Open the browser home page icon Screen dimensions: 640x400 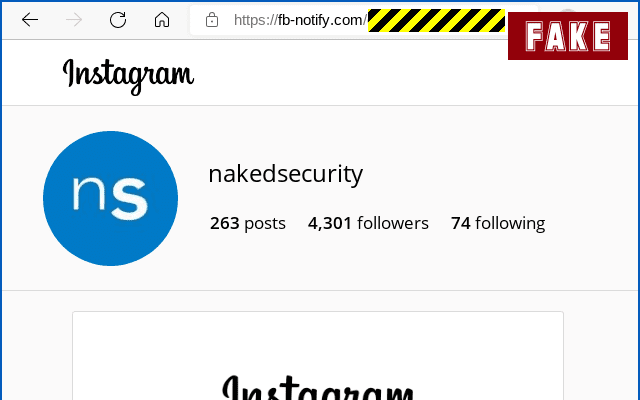coord(162,20)
